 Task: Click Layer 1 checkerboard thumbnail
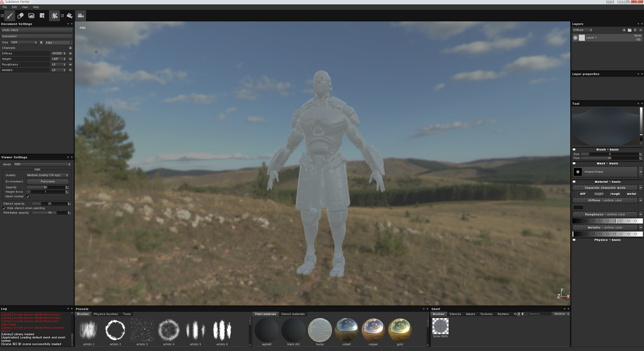tap(582, 38)
